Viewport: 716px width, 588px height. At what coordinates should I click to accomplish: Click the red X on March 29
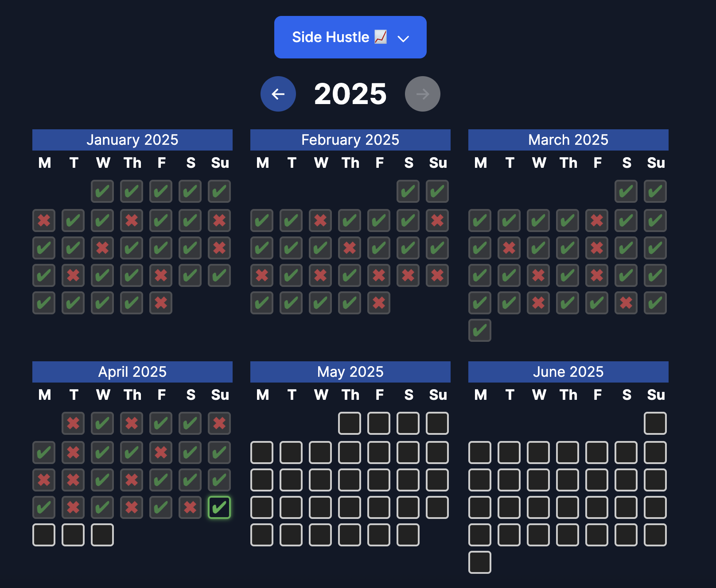[626, 303]
